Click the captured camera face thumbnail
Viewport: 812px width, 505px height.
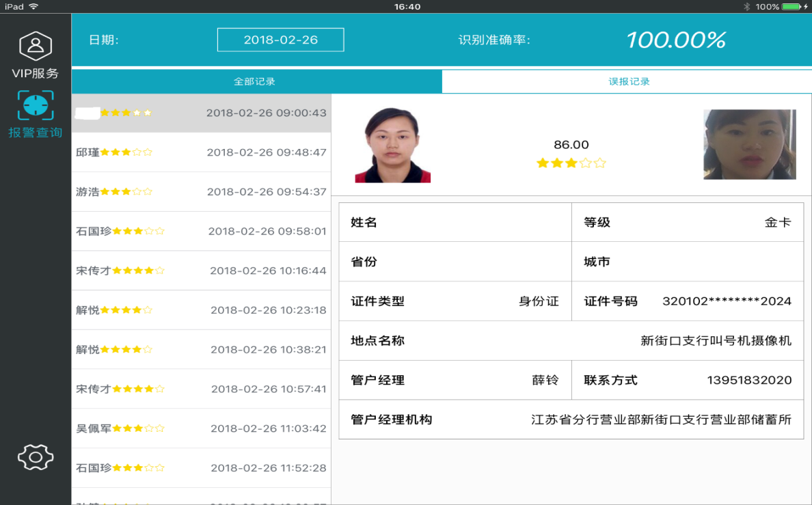tap(749, 145)
